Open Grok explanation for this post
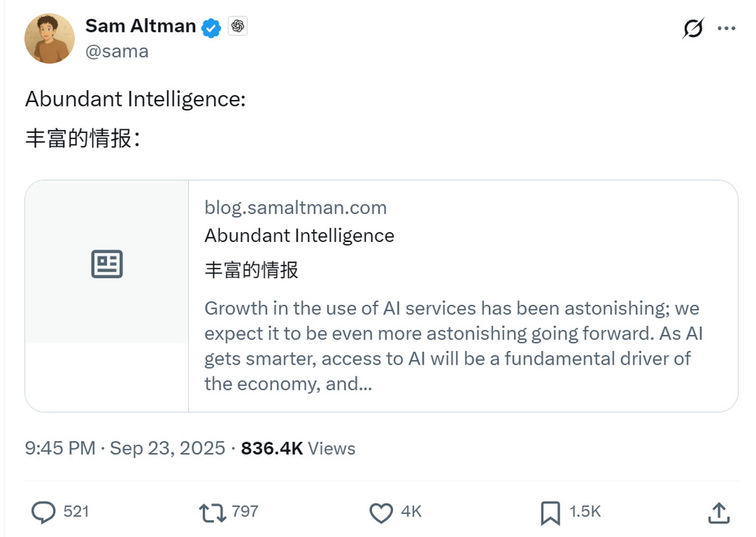The height and width of the screenshot is (537, 756). (x=692, y=27)
